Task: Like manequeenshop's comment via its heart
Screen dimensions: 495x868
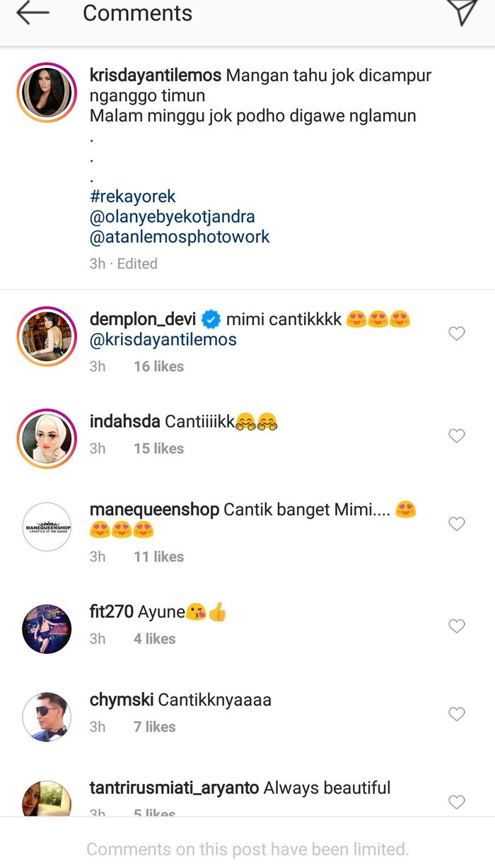Action: coord(457,524)
